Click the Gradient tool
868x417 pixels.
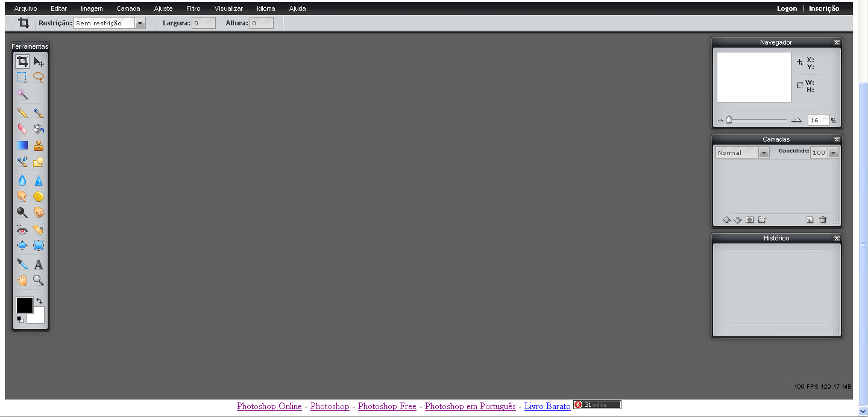22,145
